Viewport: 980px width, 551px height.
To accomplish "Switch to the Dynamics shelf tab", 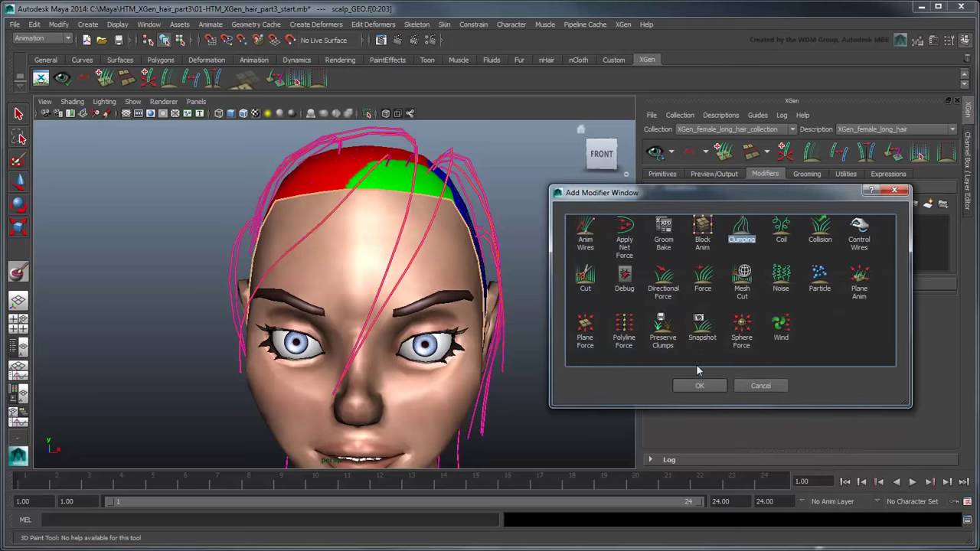I will [x=296, y=60].
